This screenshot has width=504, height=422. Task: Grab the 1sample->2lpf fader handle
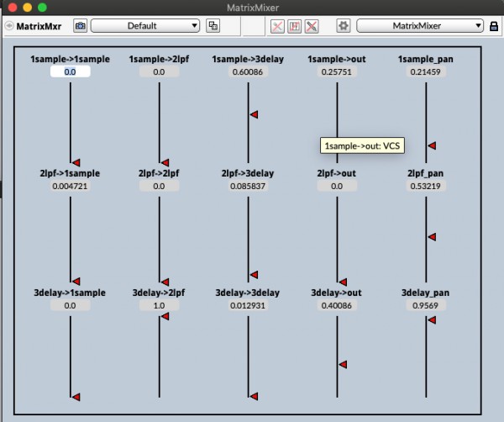tap(165, 162)
